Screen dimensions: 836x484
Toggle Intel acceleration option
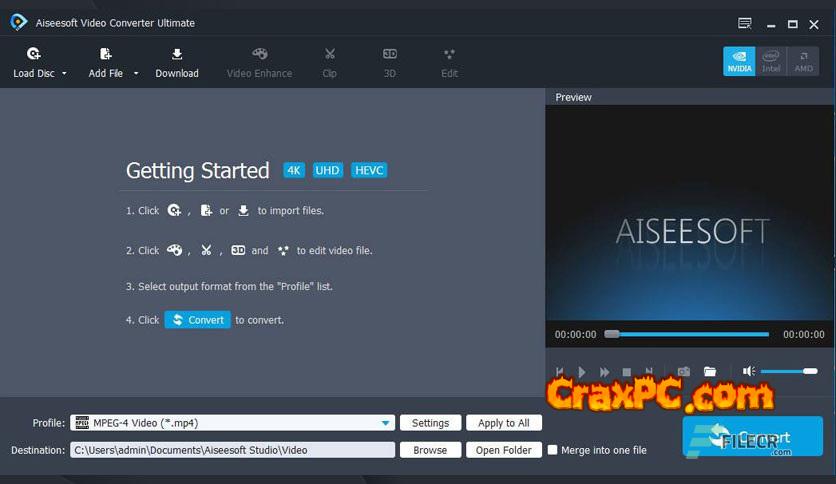771,61
